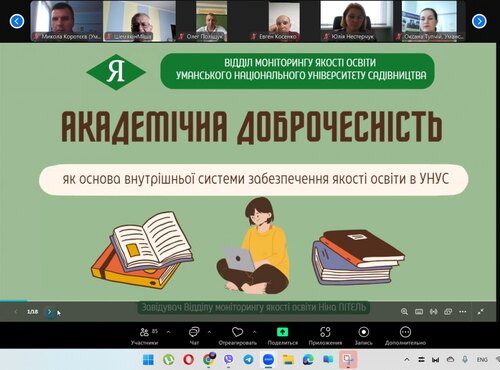Open Telegram from the taskbar
Image resolution: width=500 pixels, height=370 pixels.
tap(248, 360)
